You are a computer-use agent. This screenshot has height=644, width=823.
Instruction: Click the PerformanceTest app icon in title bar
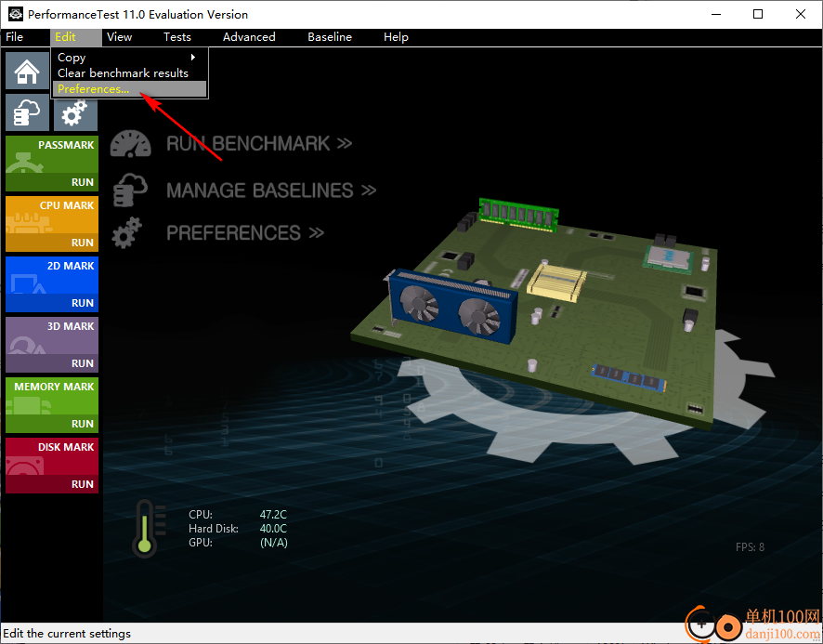click(15, 14)
